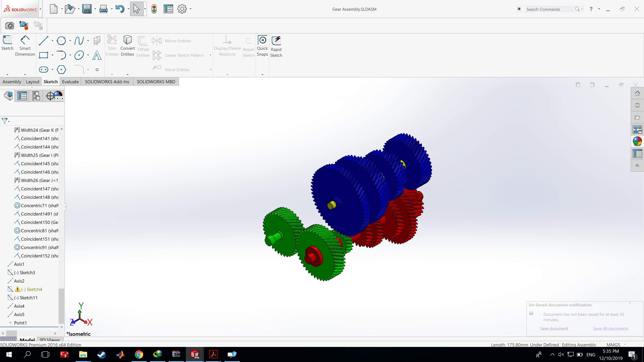Click the record video icon
Image resolution: width=644 pixels, height=362 pixels.
(x=24, y=25)
